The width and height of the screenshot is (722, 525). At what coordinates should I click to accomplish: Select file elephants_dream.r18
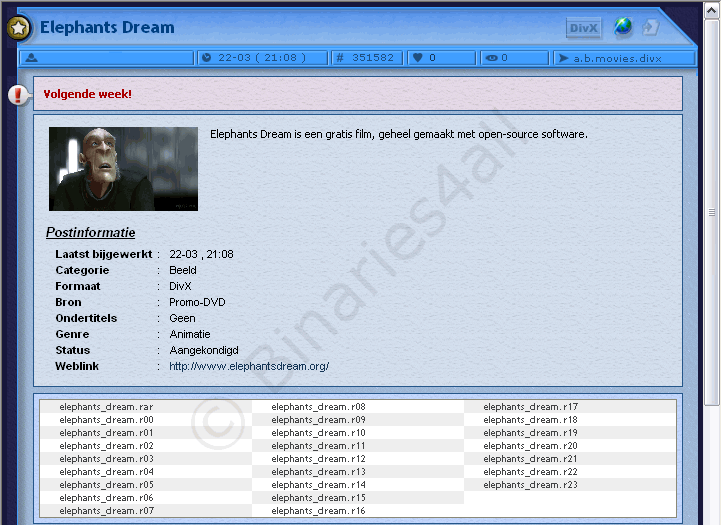pos(530,420)
